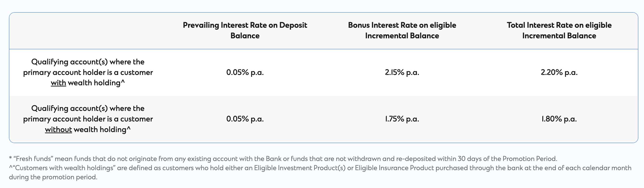Select the 2.15% p.a. bonus rate cell

pos(402,73)
